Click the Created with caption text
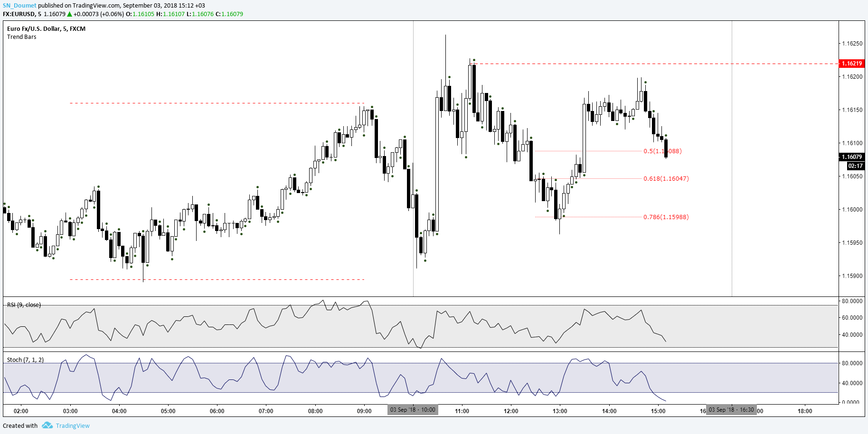 [20, 425]
